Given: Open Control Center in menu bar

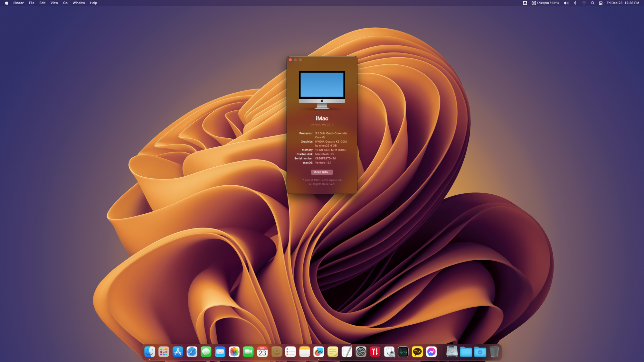Looking at the screenshot, I should 601,3.
